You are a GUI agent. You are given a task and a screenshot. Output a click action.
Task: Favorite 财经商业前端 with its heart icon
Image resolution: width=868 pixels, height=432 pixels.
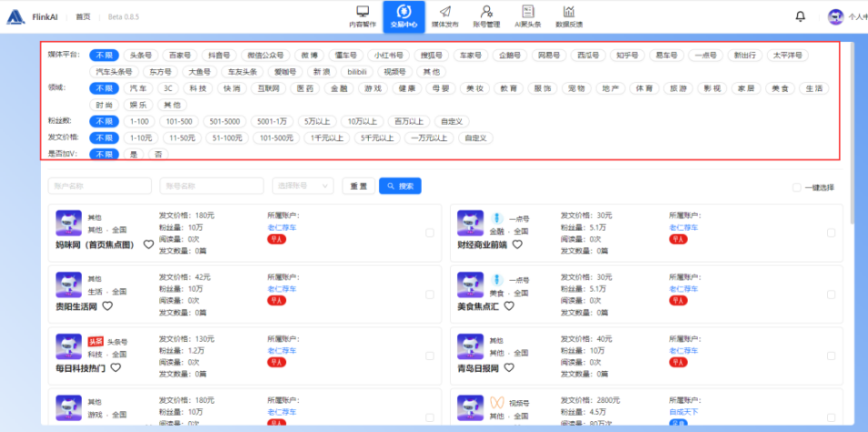point(517,245)
